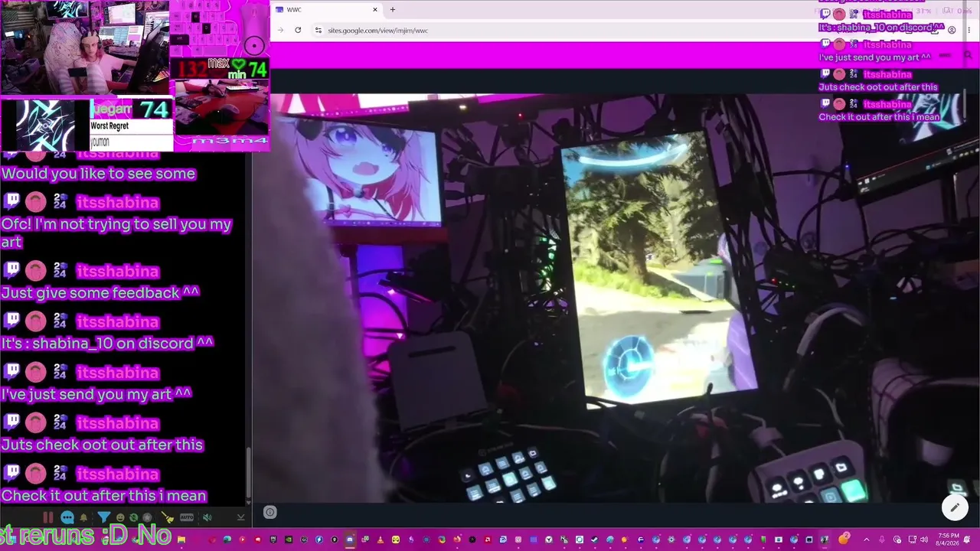This screenshot has width=980, height=551.
Task: Pause chat with the pause icon
Action: (x=47, y=517)
